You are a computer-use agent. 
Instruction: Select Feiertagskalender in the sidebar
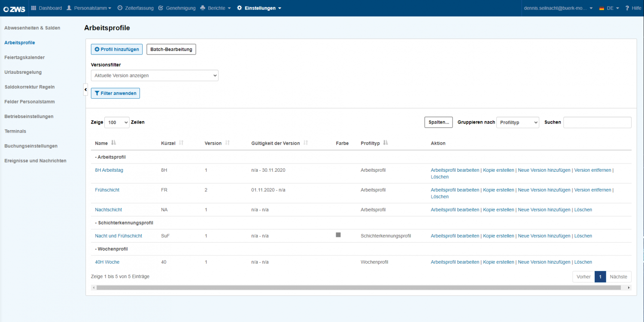[24, 57]
